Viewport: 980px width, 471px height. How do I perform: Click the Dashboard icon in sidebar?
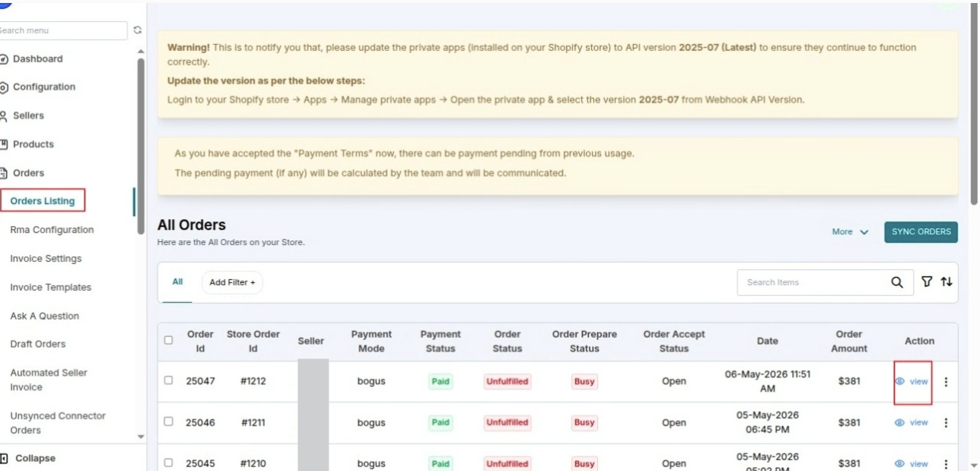4,59
